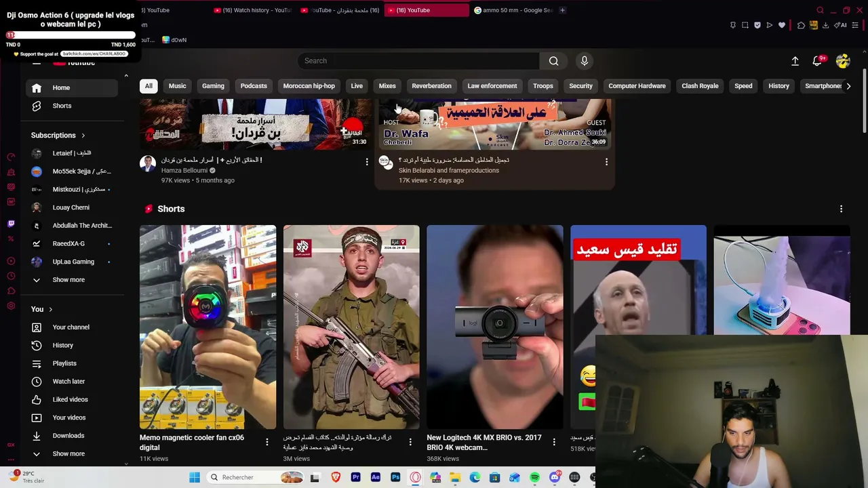Open the UpLaa Gaming subscription

73,262
